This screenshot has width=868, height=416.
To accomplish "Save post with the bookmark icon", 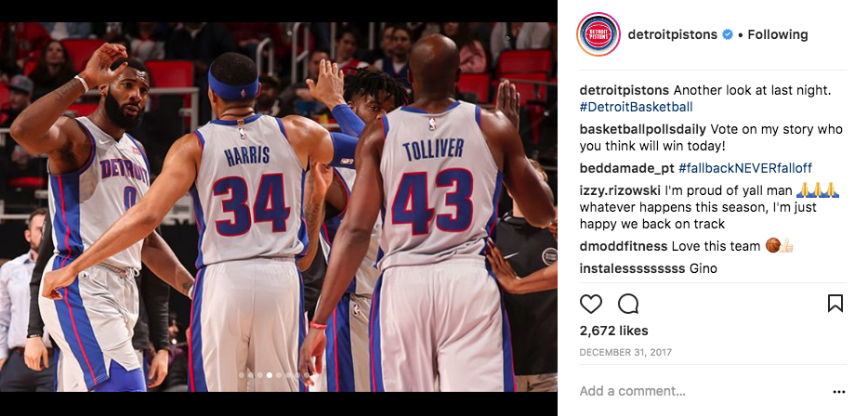I will pos(835,303).
